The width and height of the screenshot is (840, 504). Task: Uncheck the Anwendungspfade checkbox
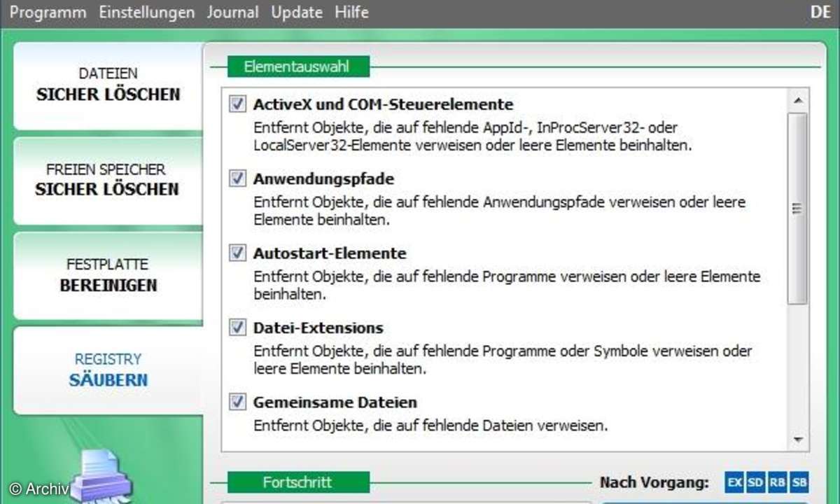[238, 178]
